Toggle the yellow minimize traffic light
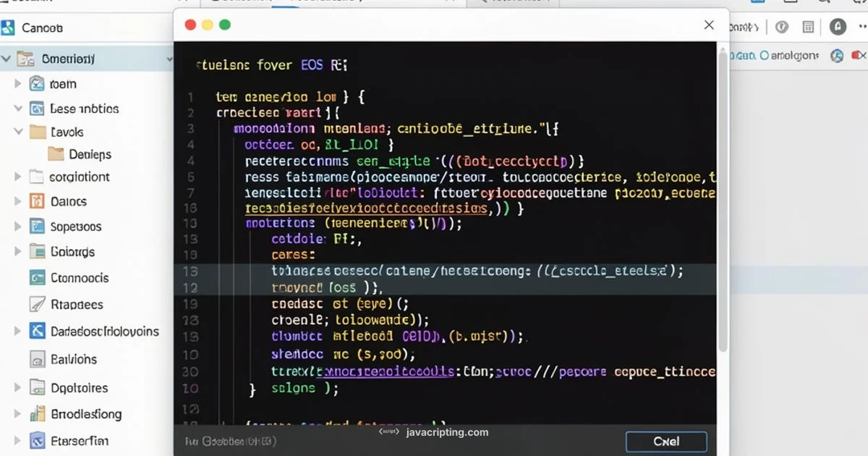The image size is (868, 456). 208,24
